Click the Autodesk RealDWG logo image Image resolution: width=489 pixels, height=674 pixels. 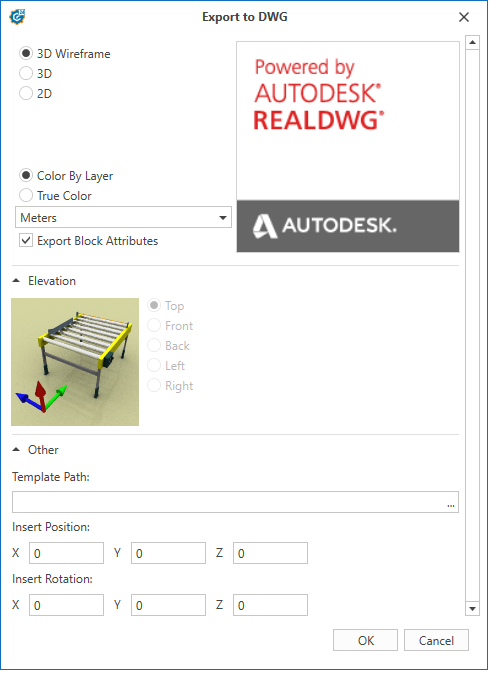click(348, 147)
